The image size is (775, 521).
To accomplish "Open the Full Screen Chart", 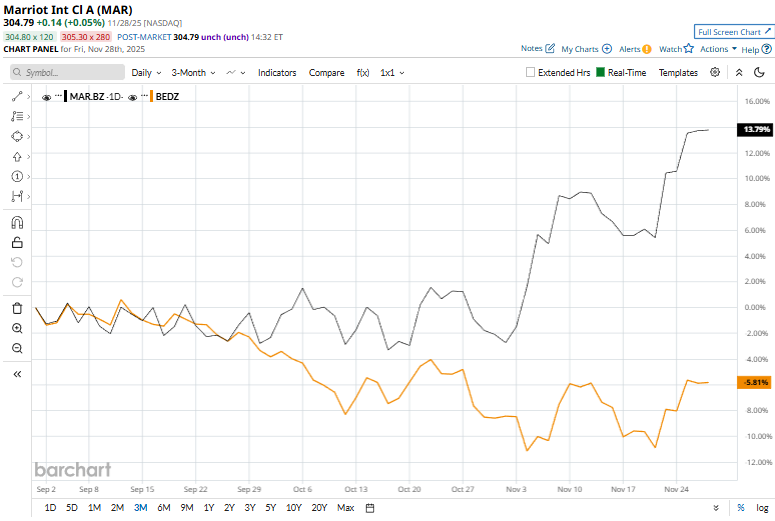I will coord(733,32).
